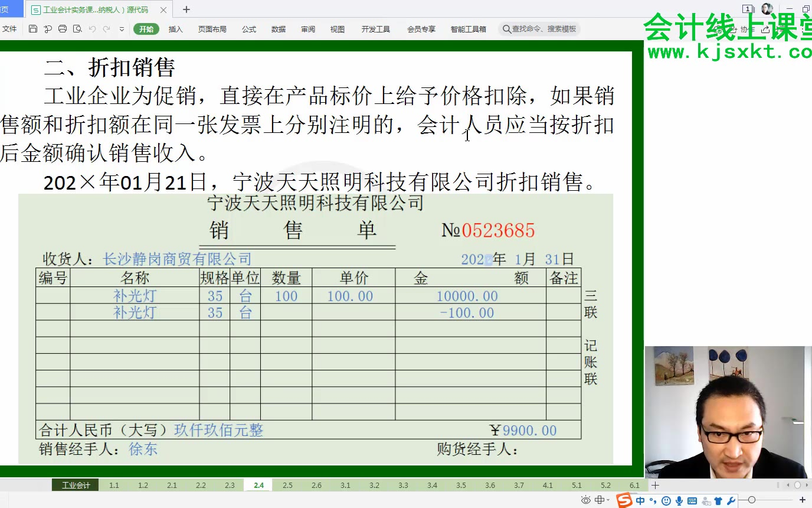Viewport: 812px width, 508px height.
Task: Click the Redo arrow icon
Action: [x=107, y=29]
